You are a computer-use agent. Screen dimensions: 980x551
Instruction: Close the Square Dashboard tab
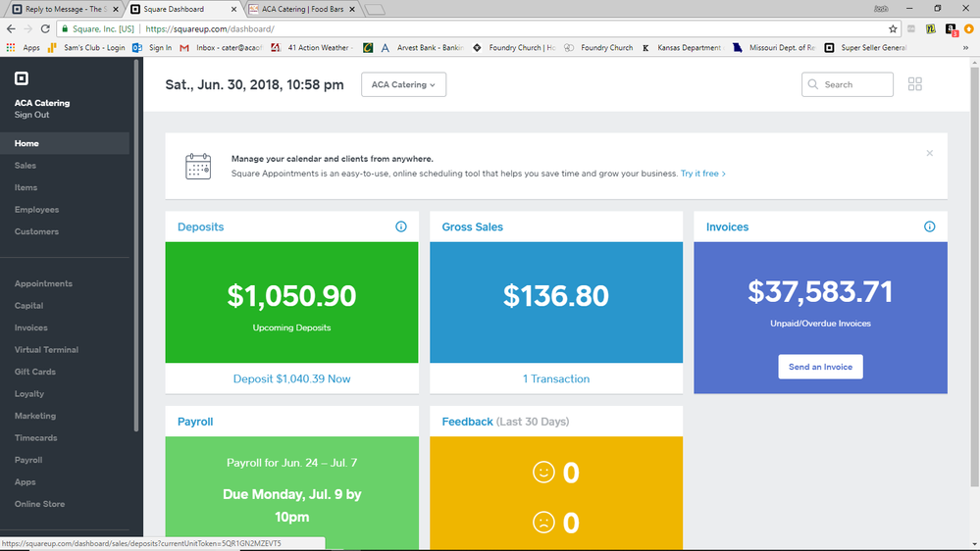coord(233,10)
